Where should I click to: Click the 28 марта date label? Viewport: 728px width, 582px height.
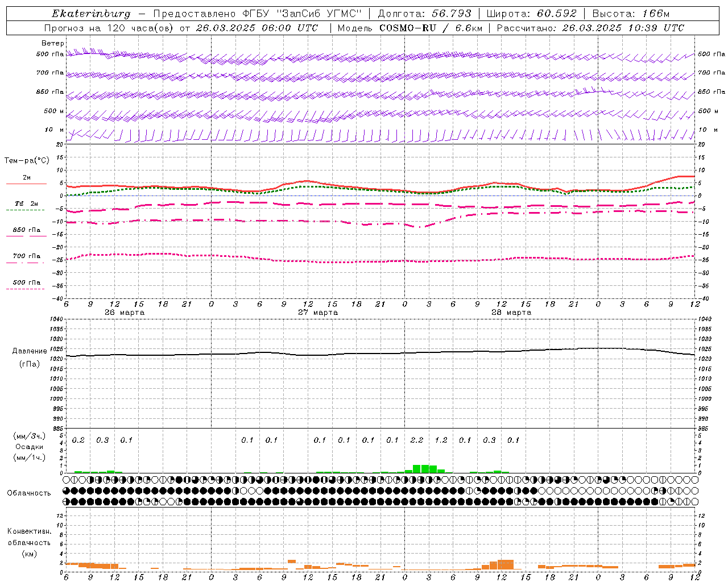pos(511,313)
